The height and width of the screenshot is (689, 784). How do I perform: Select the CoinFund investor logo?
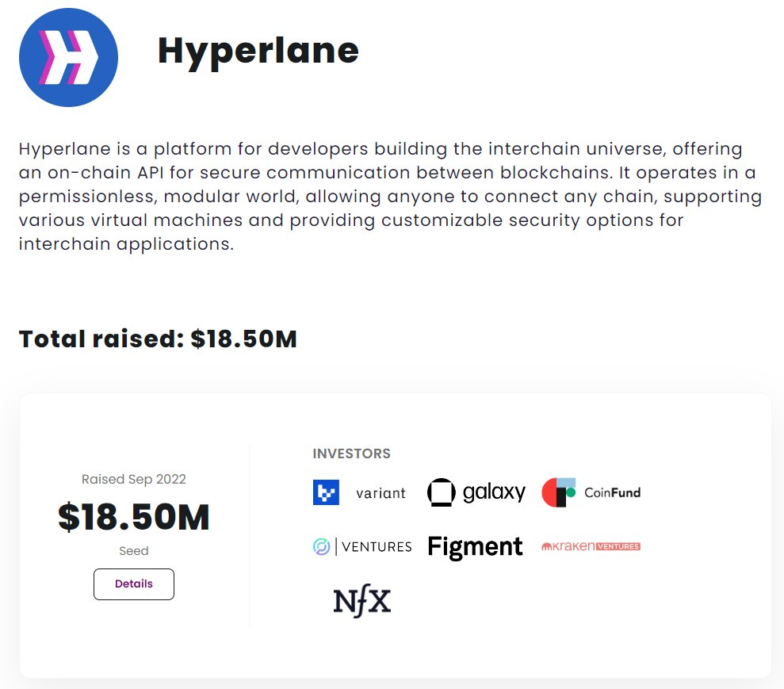(591, 492)
